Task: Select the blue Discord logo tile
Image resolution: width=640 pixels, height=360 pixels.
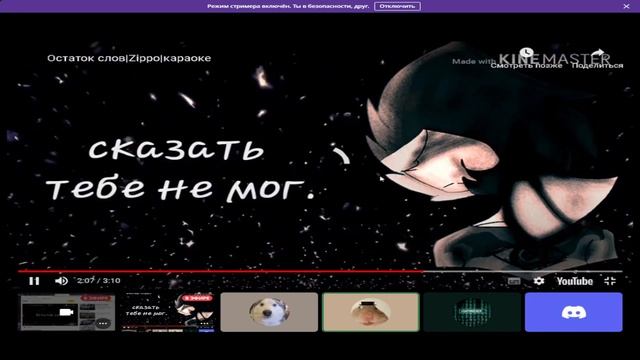Action: click(x=573, y=312)
